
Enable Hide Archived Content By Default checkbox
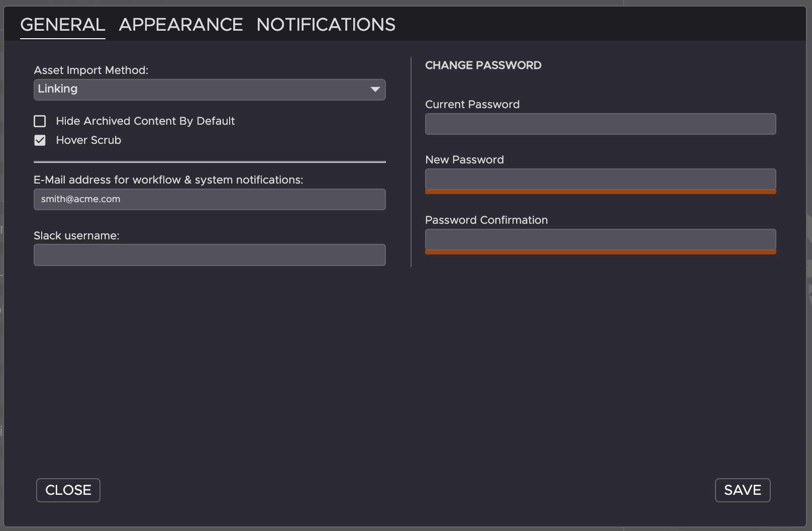pyautogui.click(x=40, y=121)
